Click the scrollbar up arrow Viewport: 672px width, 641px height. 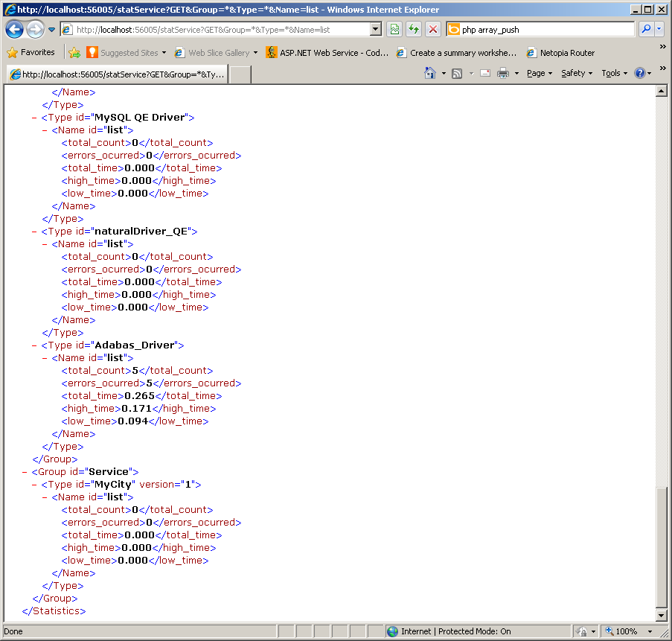[662, 91]
